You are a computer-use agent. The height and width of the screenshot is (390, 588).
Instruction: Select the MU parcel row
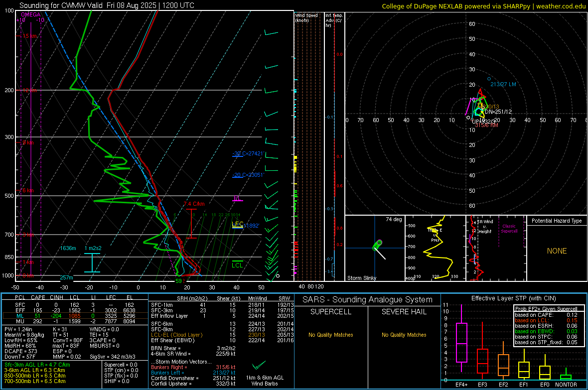pyautogui.click(x=75, y=321)
